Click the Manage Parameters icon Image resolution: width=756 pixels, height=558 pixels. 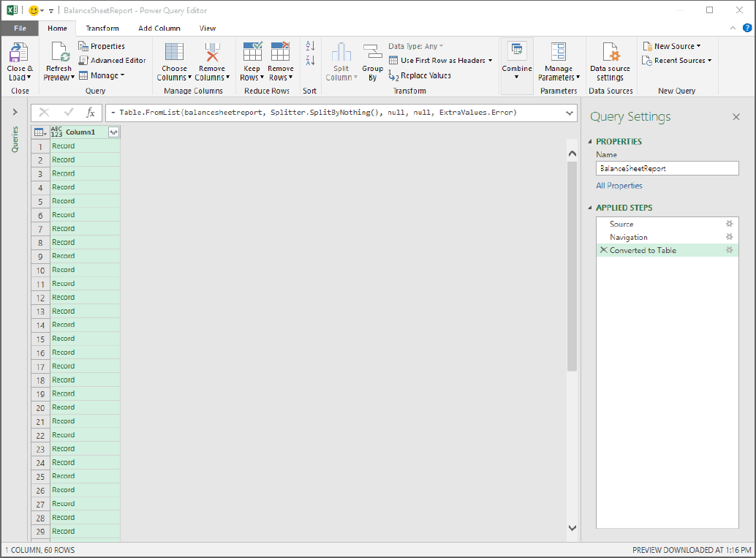point(559,53)
